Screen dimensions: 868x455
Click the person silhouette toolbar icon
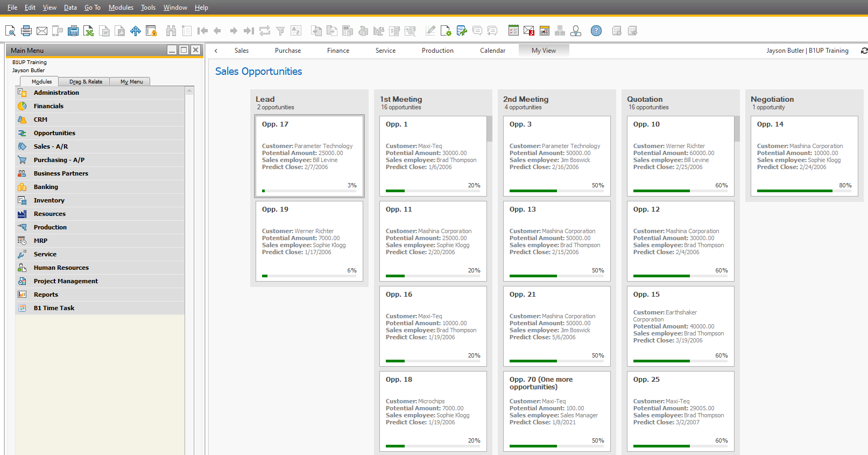pos(576,31)
